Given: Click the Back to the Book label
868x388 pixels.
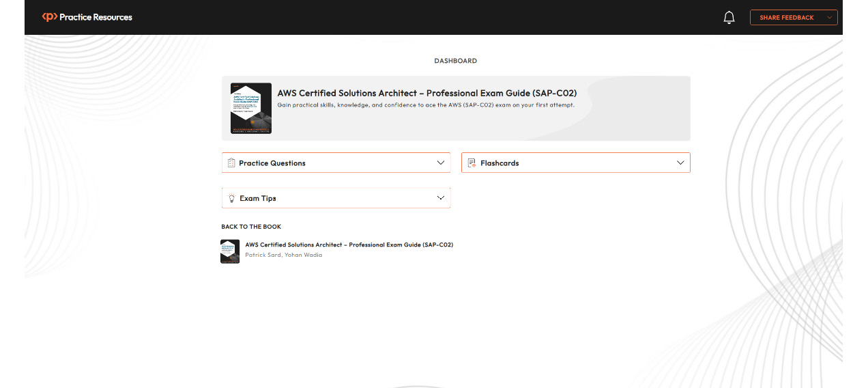Looking at the screenshot, I should coord(251,227).
